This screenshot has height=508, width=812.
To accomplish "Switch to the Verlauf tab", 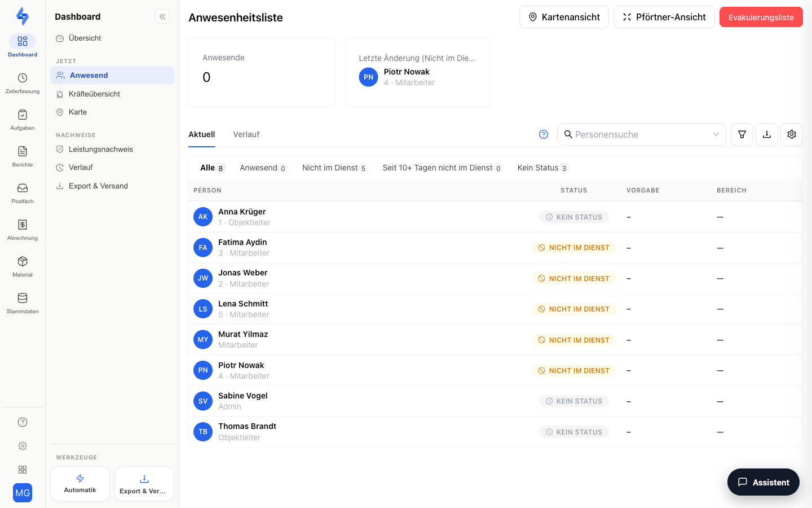I will 246,134.
